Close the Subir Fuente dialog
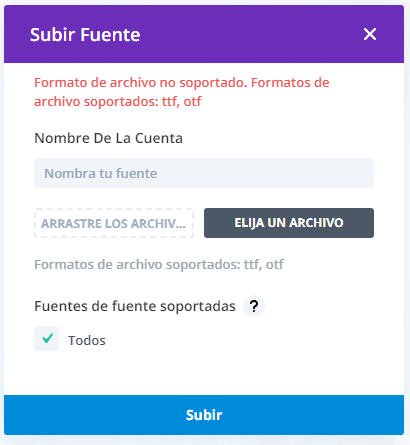410x445 pixels. click(x=370, y=34)
